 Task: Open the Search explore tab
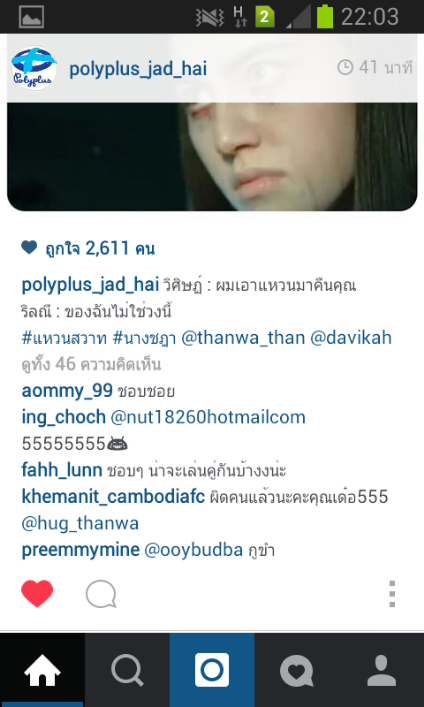pyautogui.click(x=127, y=670)
